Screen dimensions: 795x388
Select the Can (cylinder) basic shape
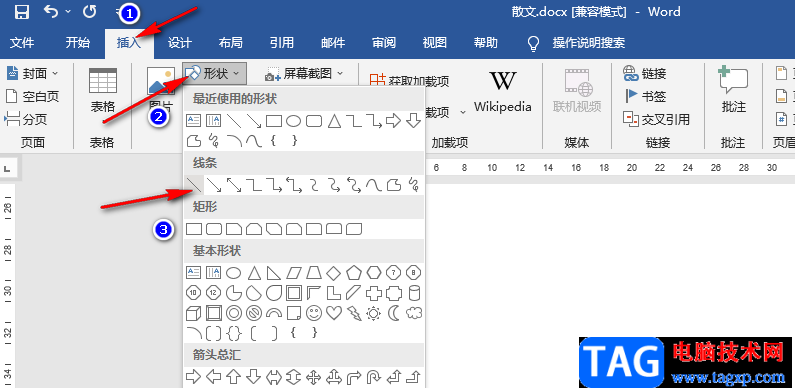coord(414,293)
